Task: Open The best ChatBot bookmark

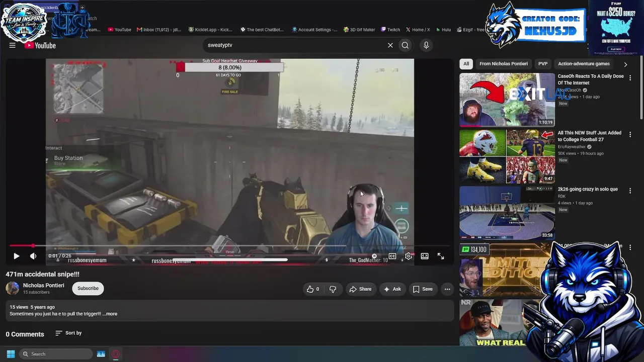Action: 262,30
